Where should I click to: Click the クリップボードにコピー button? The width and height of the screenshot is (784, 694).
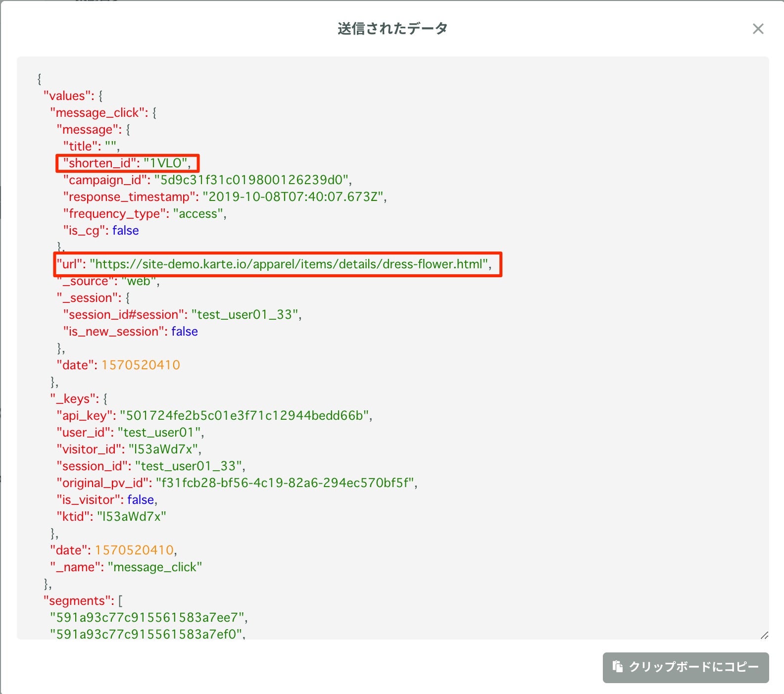[x=686, y=667]
